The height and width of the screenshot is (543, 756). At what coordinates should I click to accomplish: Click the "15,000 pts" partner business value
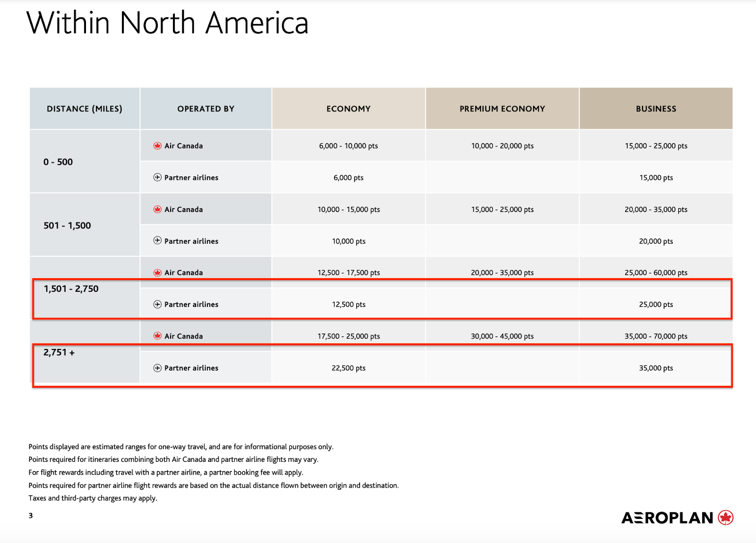click(656, 178)
